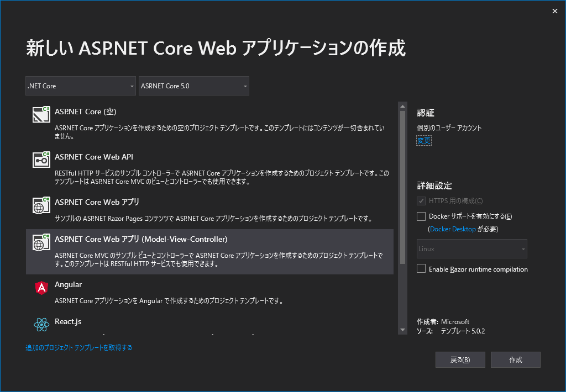Select the ASP.NET Core Web API title

tap(94, 157)
